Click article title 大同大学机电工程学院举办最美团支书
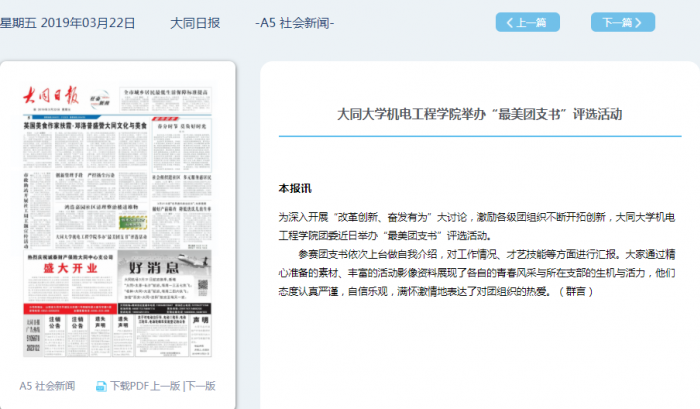 coord(479,114)
